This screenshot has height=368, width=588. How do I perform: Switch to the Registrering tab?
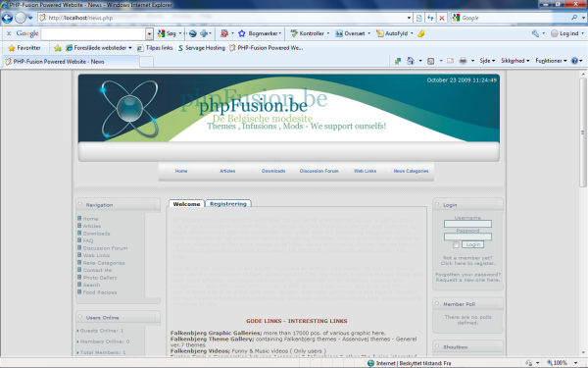click(228, 204)
